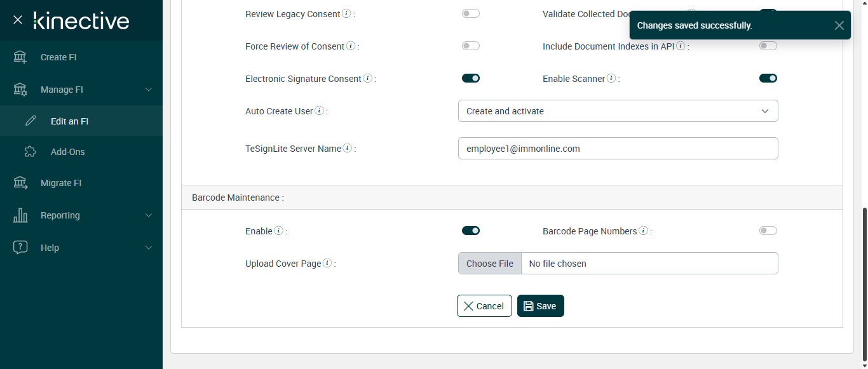
Task: Dismiss the 'Changes saved successfully' notification
Action: pos(839,25)
